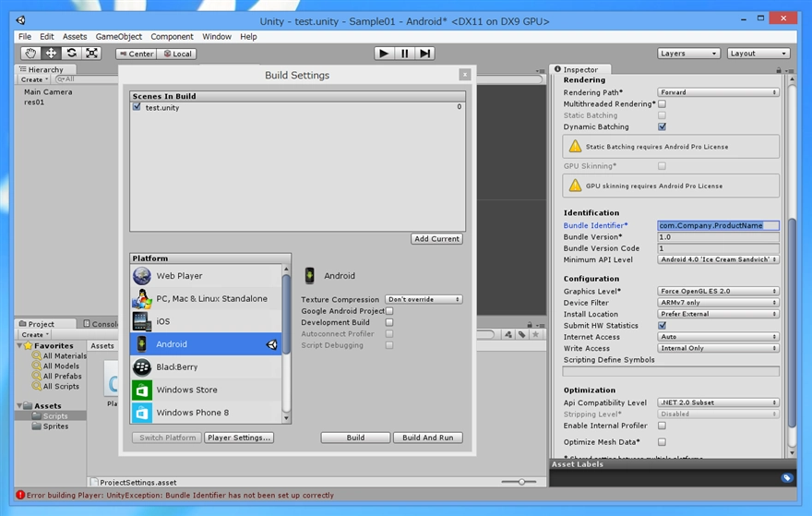Open Minimum API Level dropdown
The image size is (812, 516).
718,259
